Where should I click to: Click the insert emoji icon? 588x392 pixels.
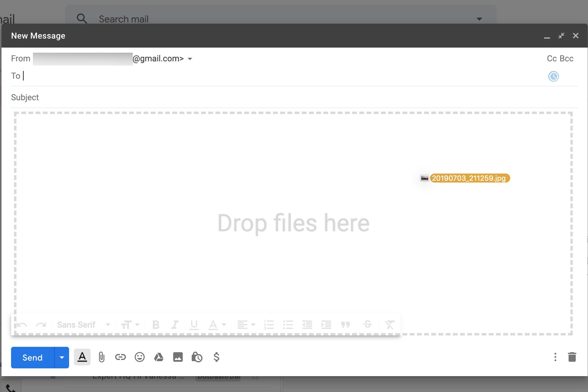pos(139,357)
